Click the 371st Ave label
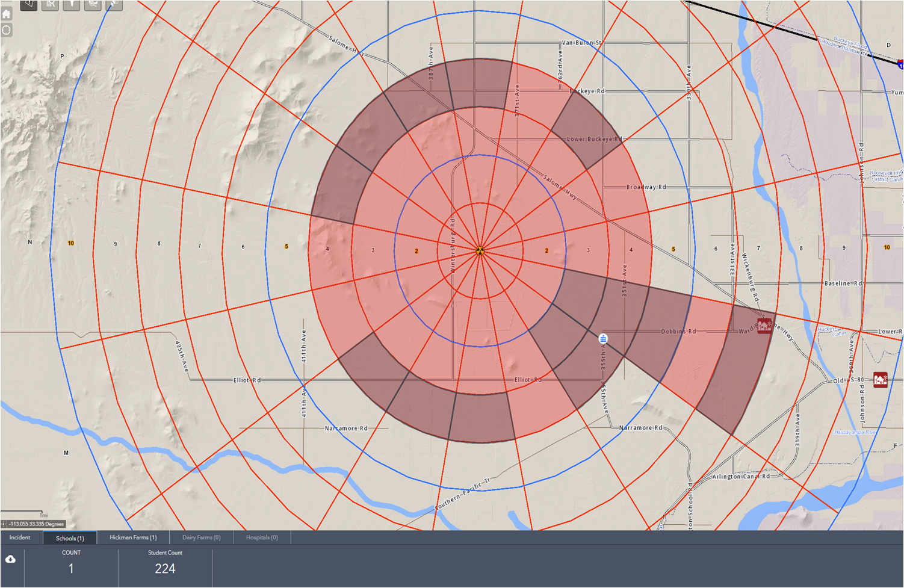This screenshot has height=588, width=904. (517, 101)
